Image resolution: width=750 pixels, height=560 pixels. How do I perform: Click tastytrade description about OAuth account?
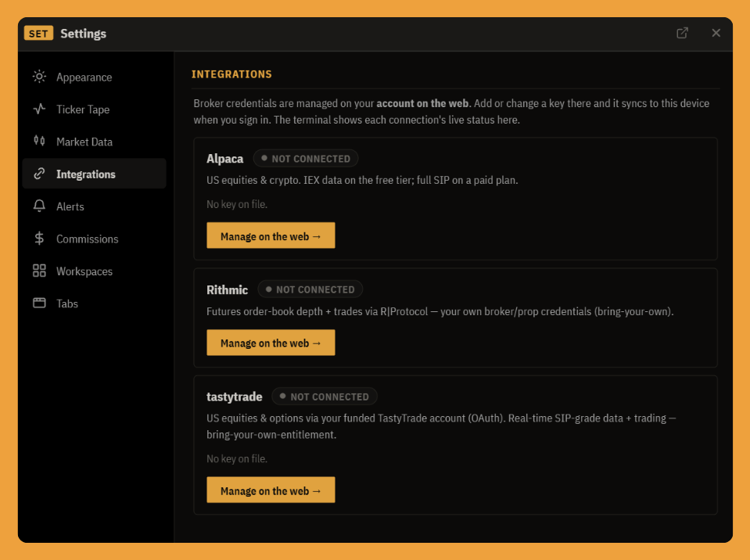[x=441, y=426]
